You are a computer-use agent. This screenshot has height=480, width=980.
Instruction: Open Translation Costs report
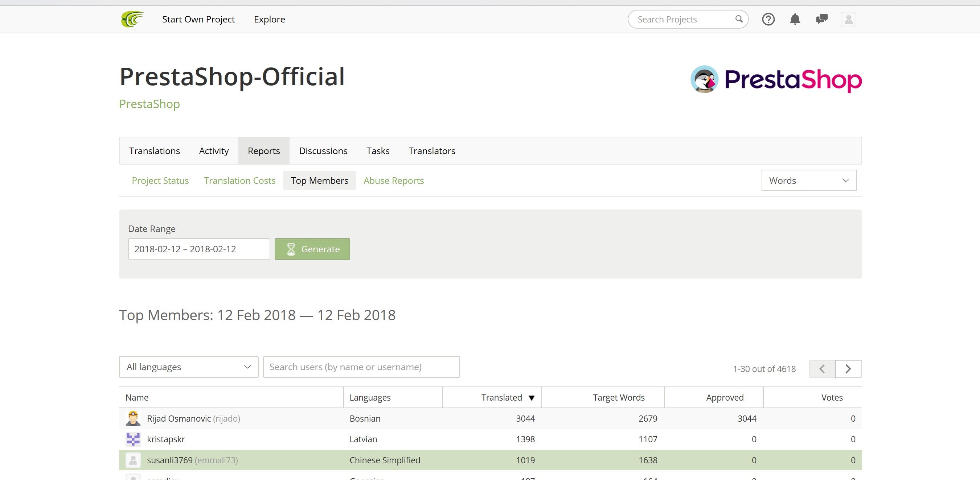[240, 181]
